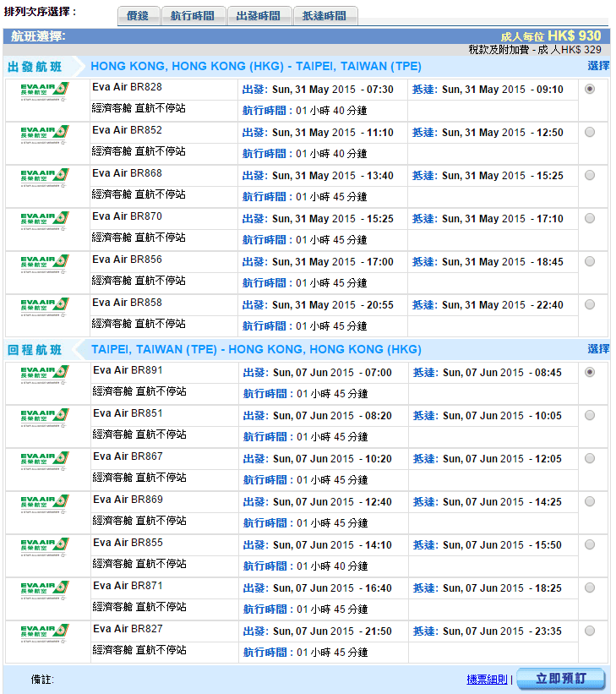Sort by 抵達時間 tab
The width and height of the screenshot is (616, 694).
325,16
